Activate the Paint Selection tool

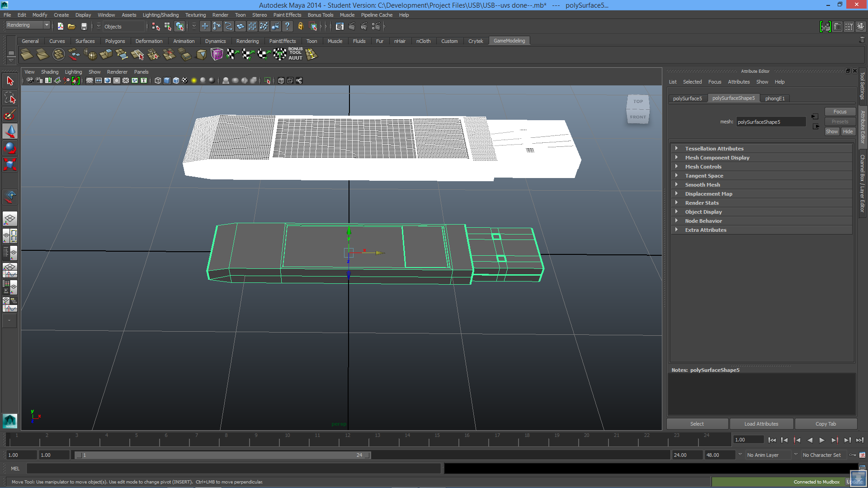click(10, 115)
